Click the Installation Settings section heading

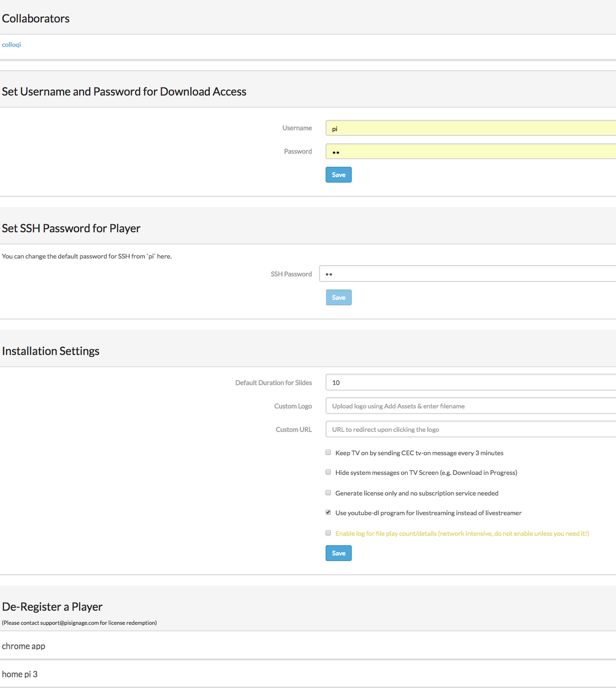click(51, 351)
